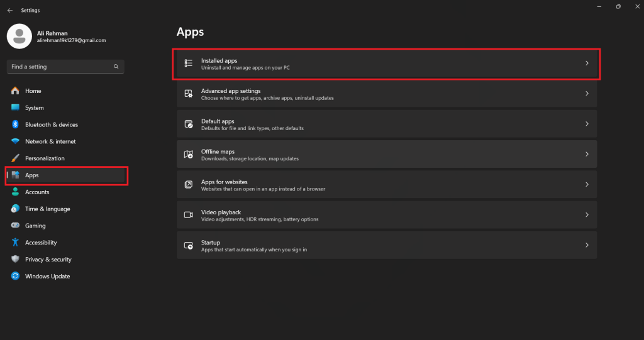Screen dimensions: 644x340
Task: Click the Network wifi icon
Action: click(x=15, y=141)
